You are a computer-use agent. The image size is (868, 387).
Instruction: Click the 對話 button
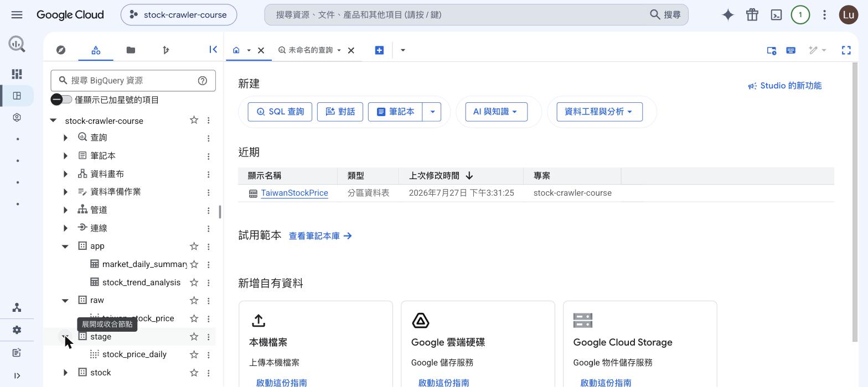coord(340,112)
